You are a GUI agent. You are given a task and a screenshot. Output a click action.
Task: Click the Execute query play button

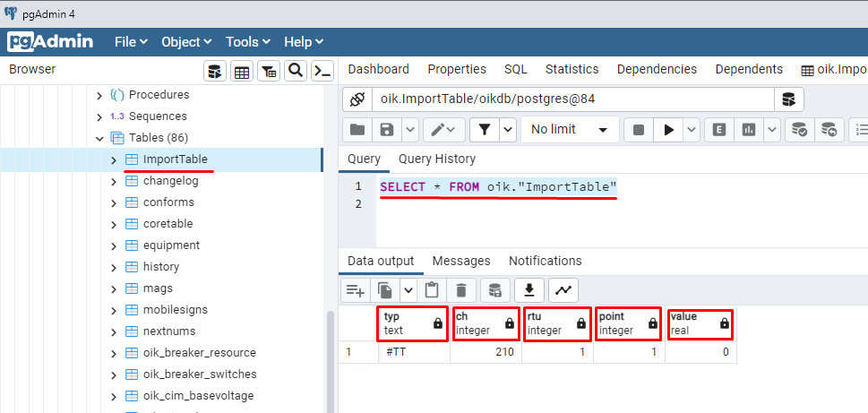click(668, 130)
